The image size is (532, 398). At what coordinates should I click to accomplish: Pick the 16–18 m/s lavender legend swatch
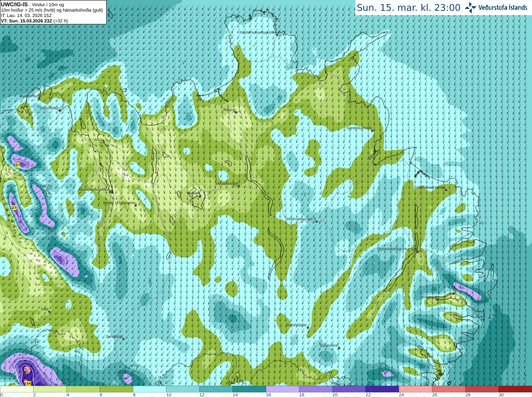pyautogui.click(x=283, y=389)
